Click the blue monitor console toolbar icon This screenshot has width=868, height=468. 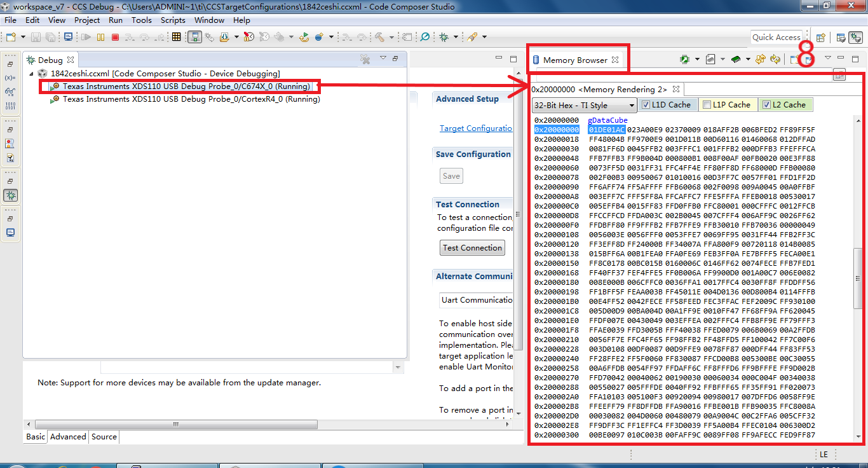[x=68, y=37]
